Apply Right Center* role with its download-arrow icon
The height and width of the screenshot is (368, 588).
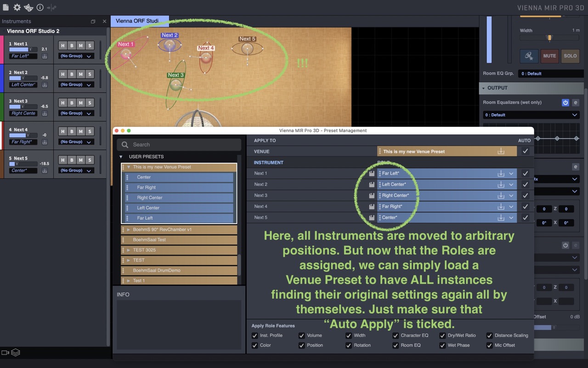pyautogui.click(x=501, y=195)
